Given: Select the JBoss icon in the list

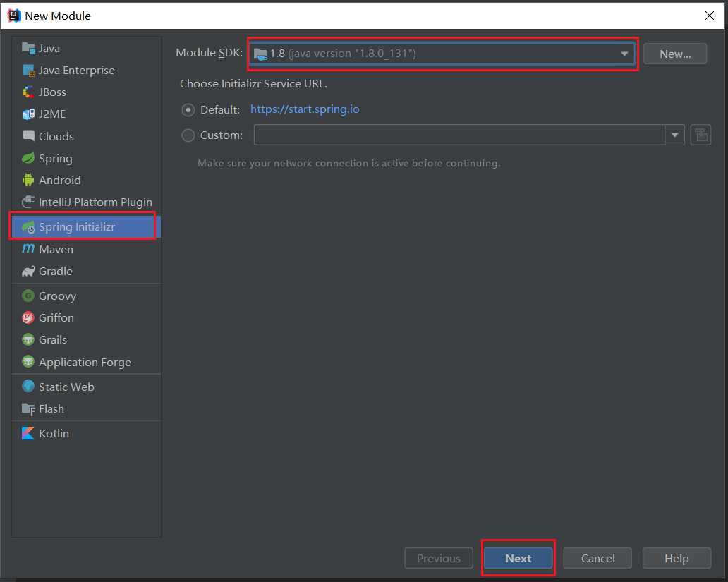Looking at the screenshot, I should tap(28, 92).
